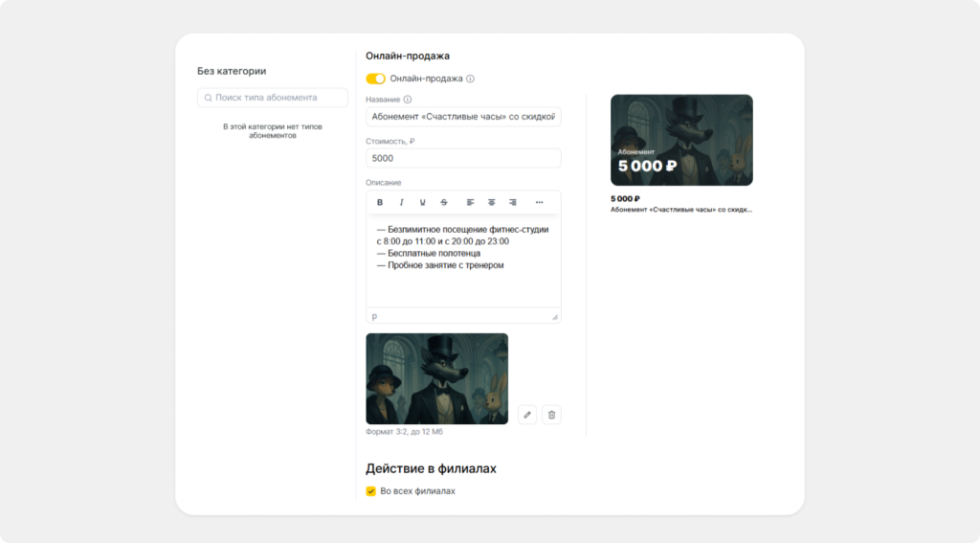This screenshot has width=980, height=543.
Task: Focus the Название input field
Action: click(463, 117)
